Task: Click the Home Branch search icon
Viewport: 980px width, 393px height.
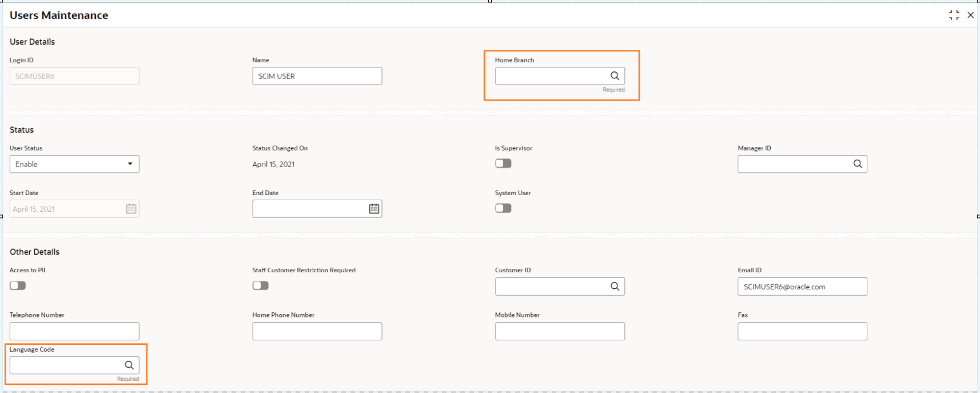Action: (615, 76)
